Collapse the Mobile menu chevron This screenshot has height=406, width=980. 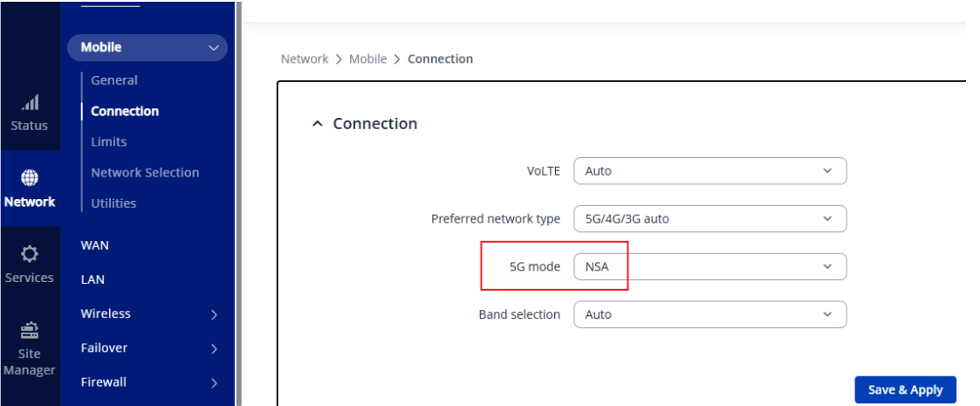pos(213,48)
